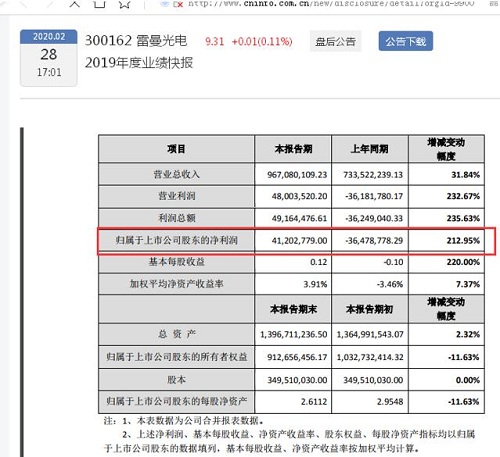Click the 归属于上市公司股东的净利润 row label

click(176, 240)
